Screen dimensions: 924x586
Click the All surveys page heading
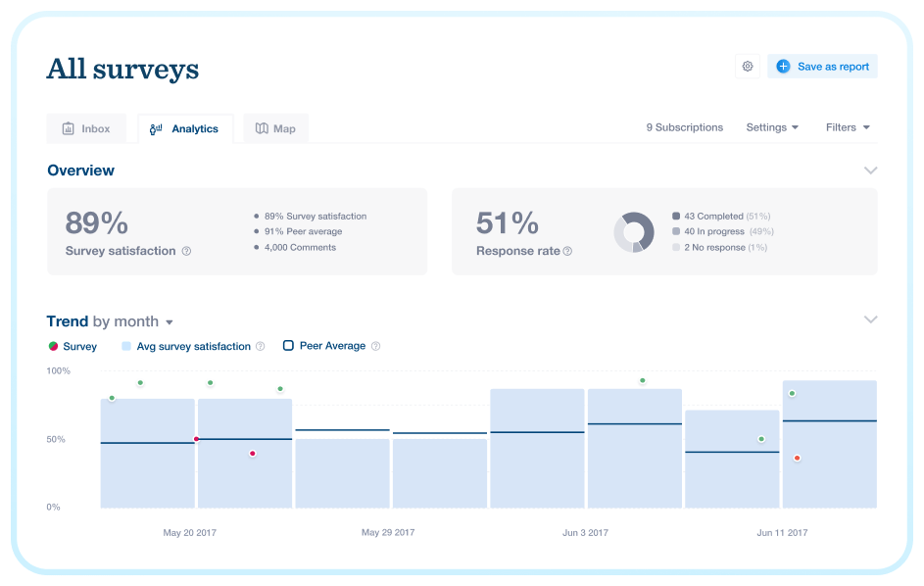122,69
